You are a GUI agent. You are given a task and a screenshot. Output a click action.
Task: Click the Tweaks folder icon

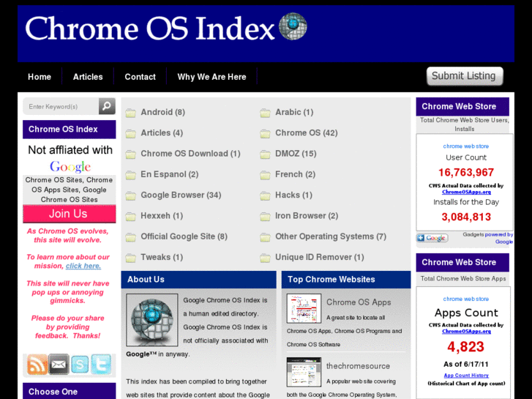[x=131, y=258]
